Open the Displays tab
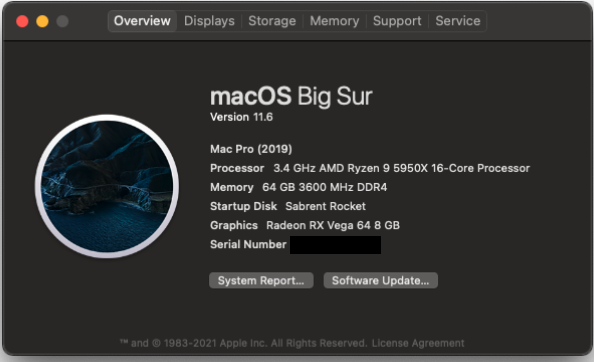Screen dimensions: 594x362 tap(209, 21)
